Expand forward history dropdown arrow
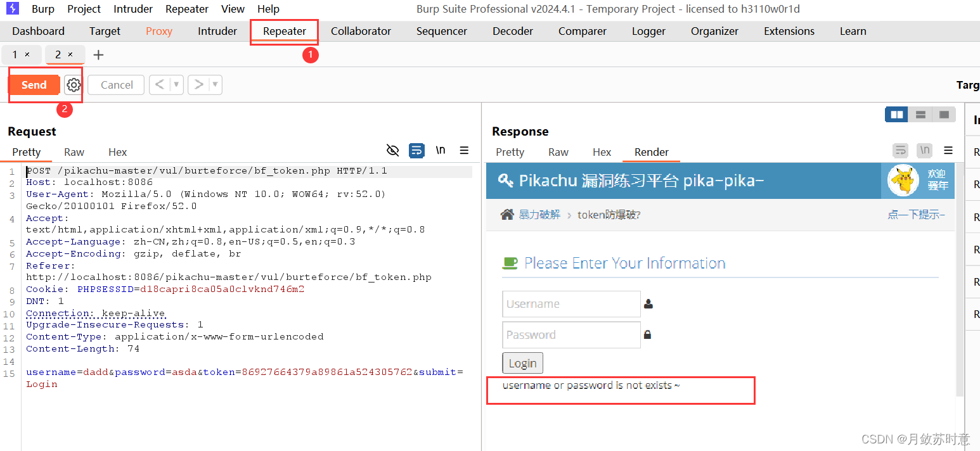Image resolution: width=980 pixels, height=451 pixels. pyautogui.click(x=216, y=85)
